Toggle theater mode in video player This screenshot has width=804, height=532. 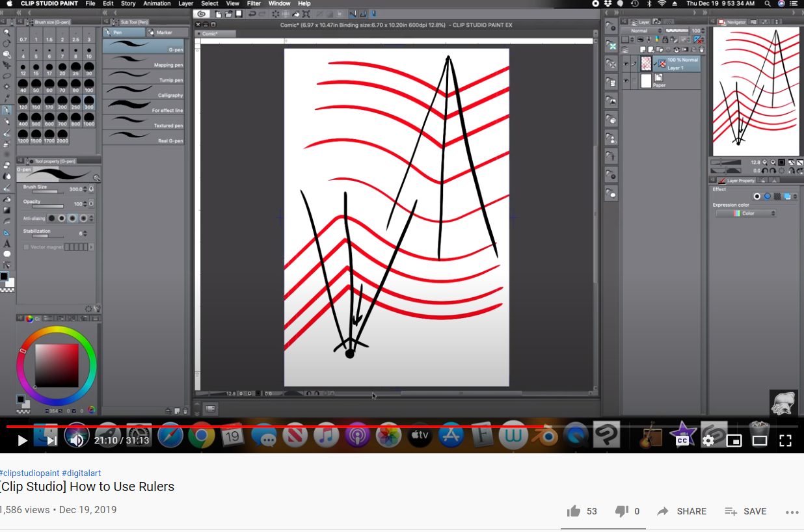click(760, 440)
